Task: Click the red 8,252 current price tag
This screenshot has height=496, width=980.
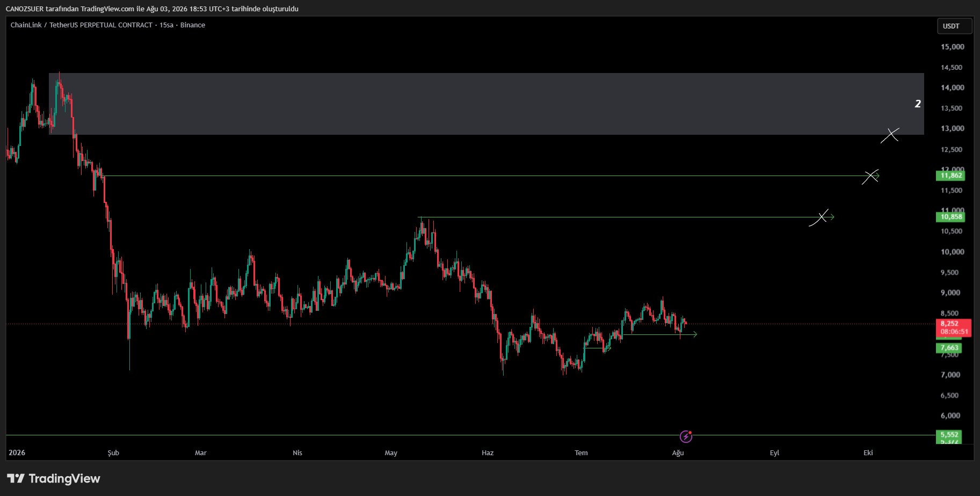Action: point(953,327)
